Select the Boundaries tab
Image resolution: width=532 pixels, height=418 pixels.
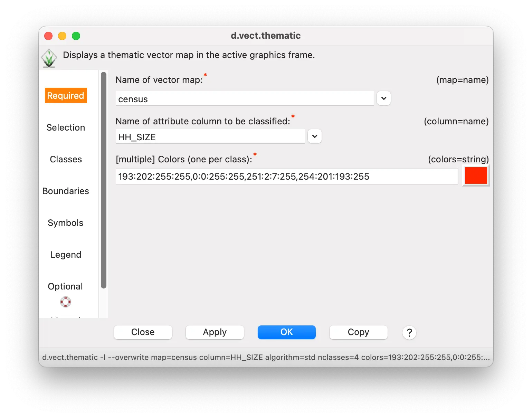66,191
